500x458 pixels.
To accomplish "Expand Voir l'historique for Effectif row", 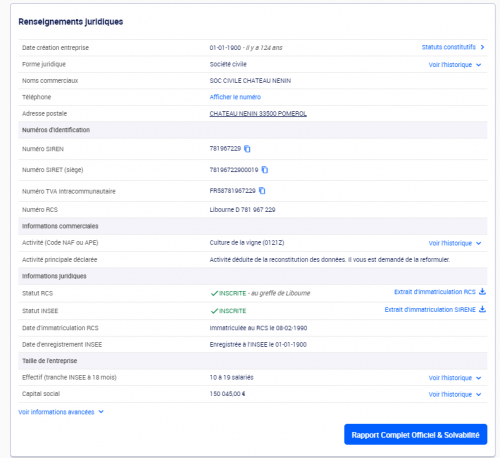I will [x=455, y=378].
